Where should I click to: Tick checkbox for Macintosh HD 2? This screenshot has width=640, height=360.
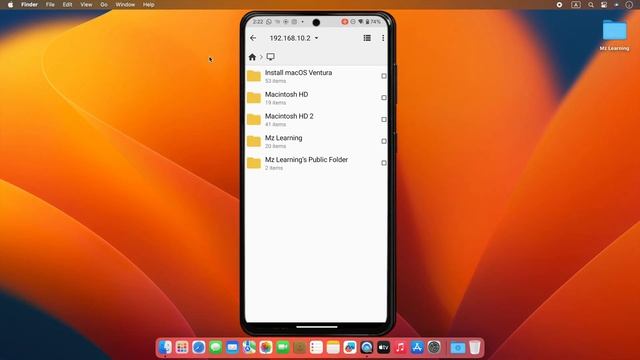click(x=384, y=120)
